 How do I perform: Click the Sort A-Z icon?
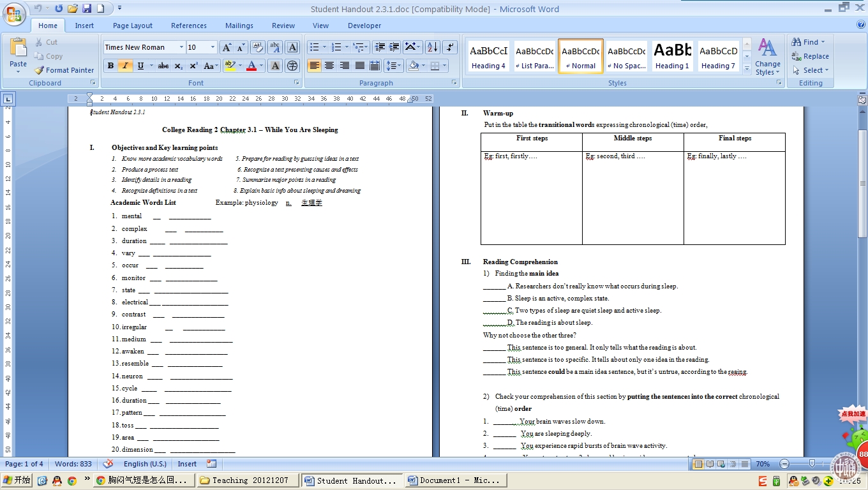pos(432,47)
